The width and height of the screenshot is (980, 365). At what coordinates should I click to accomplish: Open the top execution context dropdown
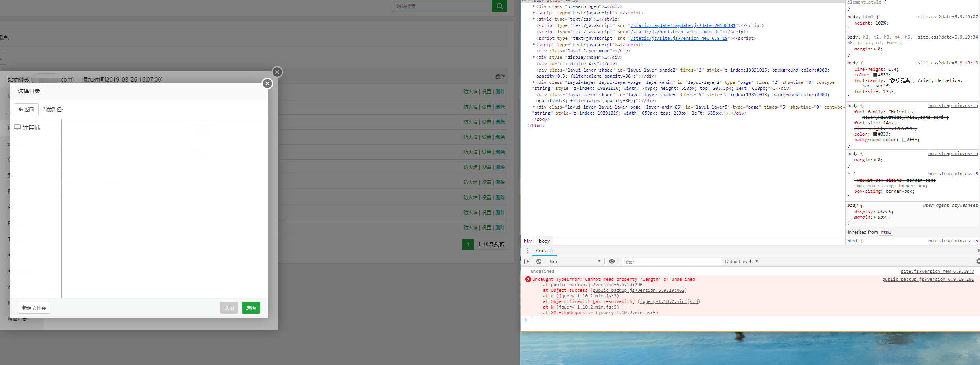575,261
